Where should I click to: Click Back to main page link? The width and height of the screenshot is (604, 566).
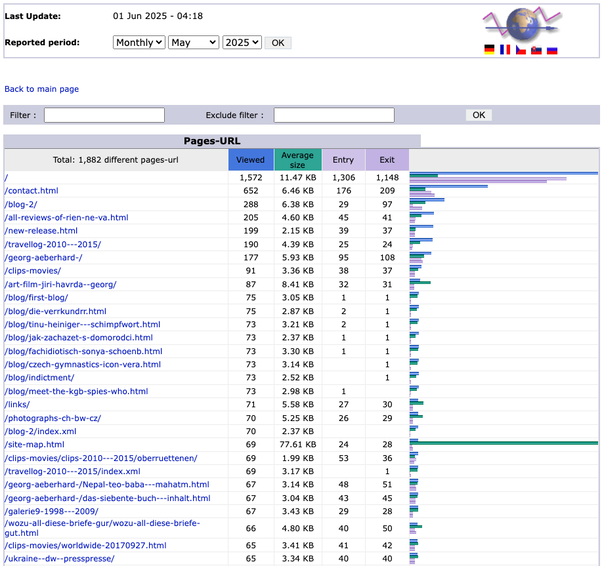(x=42, y=89)
